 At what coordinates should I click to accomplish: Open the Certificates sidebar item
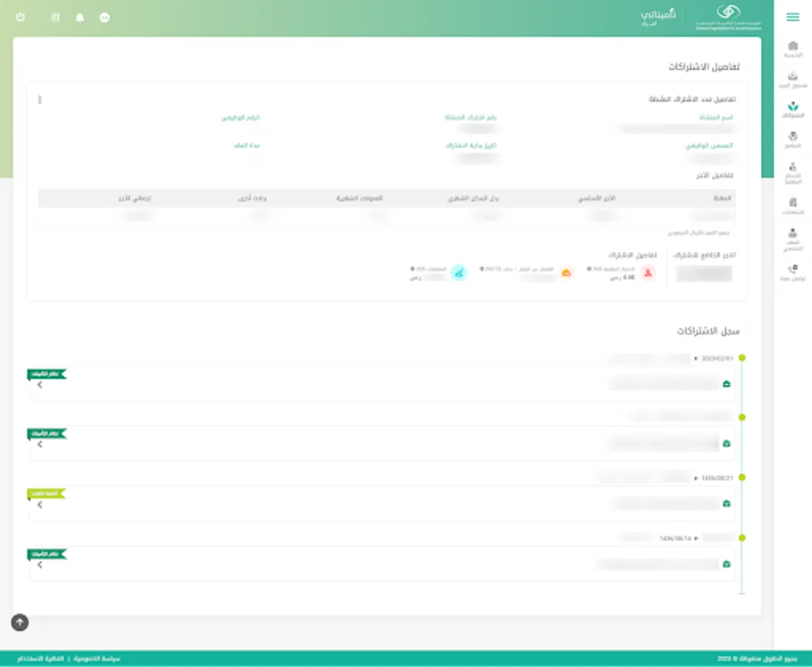[x=792, y=206]
